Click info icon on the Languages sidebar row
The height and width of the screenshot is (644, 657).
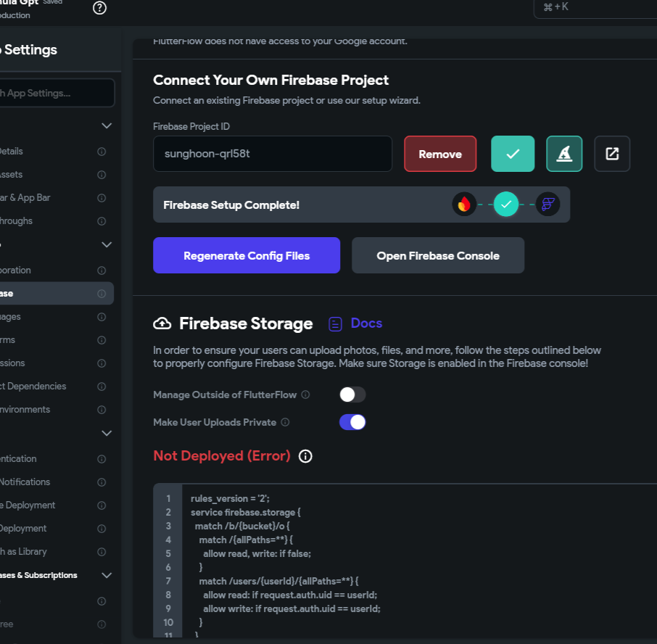coord(102,317)
